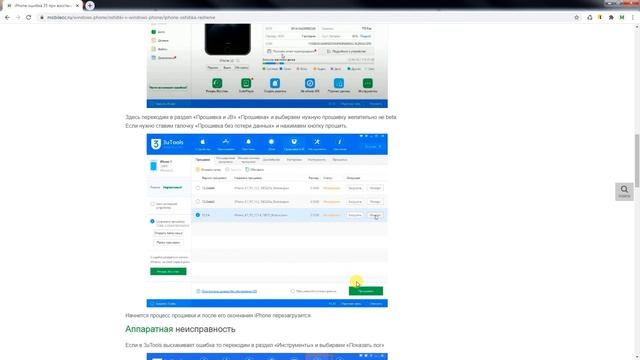Click the green flash button at bottom right
The width and height of the screenshot is (640, 360).
point(366,291)
